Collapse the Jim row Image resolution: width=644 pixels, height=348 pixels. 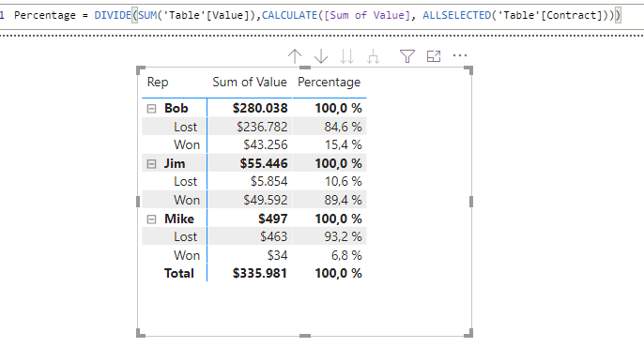pos(151,164)
